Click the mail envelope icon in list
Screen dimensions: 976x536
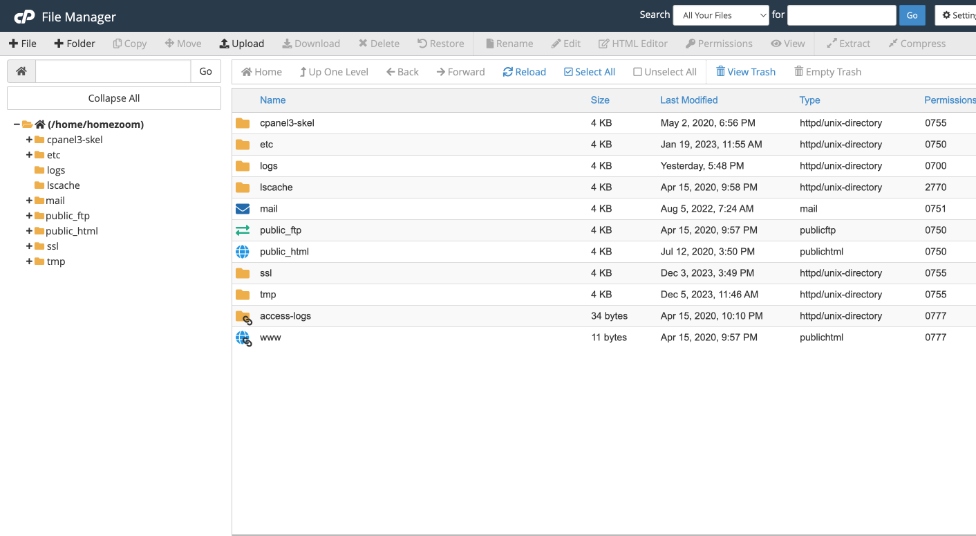click(243, 209)
